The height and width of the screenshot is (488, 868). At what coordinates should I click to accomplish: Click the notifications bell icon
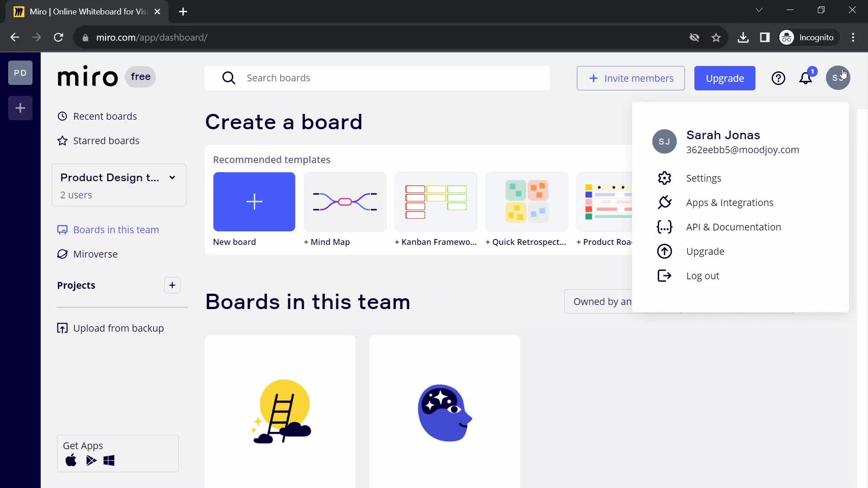[806, 78]
